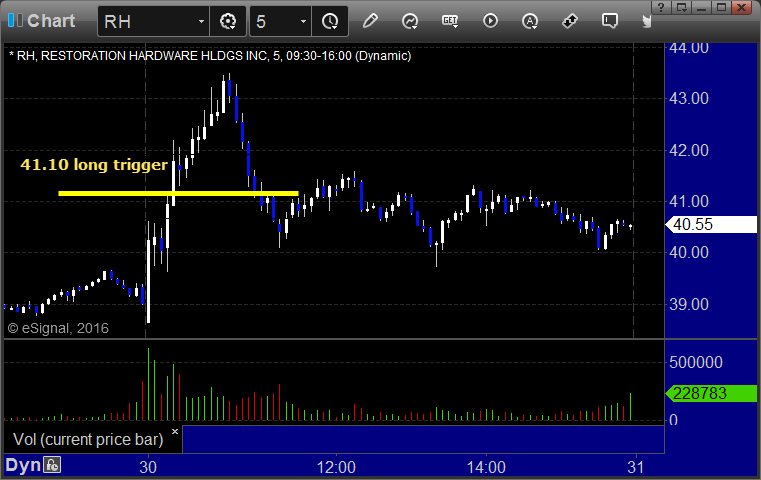
Task: Click the 43.00 price axis label
Action: pyautogui.click(x=689, y=99)
